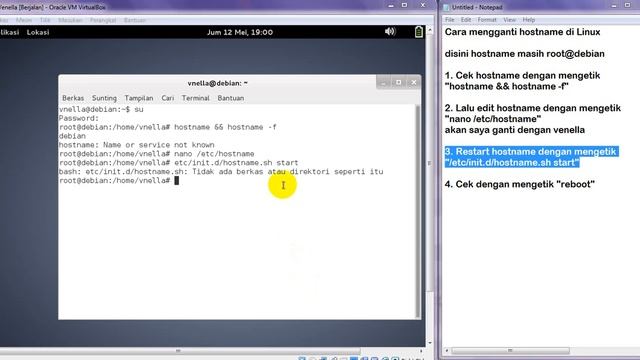Image resolution: width=640 pixels, height=360 pixels.
Task: Open VirtualBox Perangkat menu
Action: pyautogui.click(x=103, y=20)
